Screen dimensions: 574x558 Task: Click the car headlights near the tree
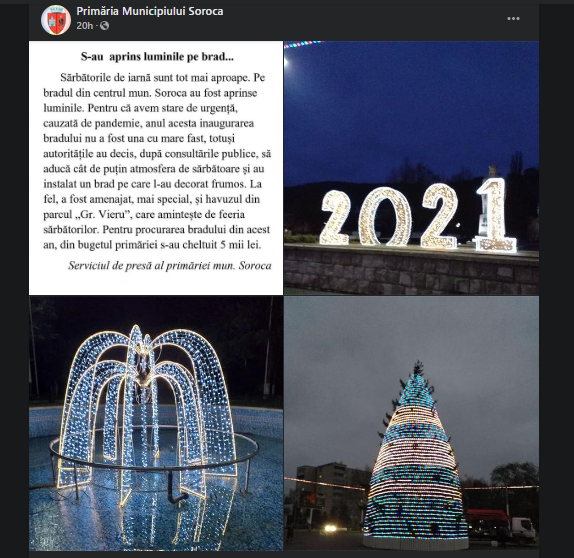[331, 528]
